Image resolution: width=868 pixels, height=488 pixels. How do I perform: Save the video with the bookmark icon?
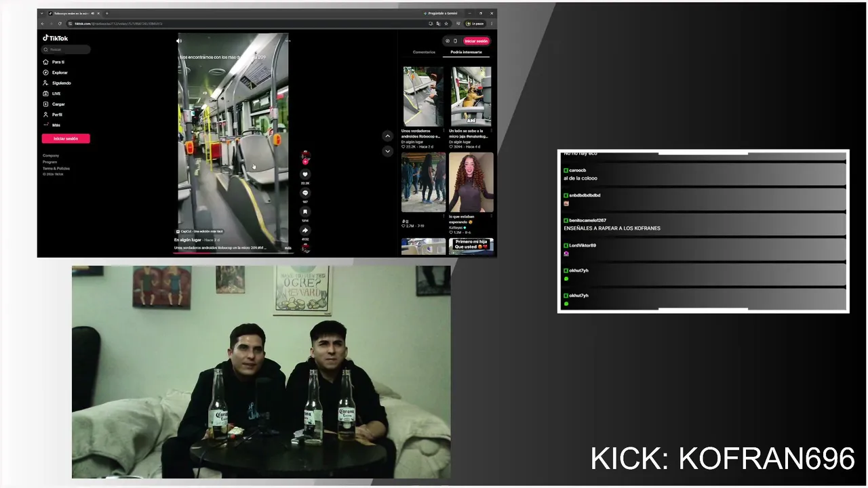pyautogui.click(x=305, y=211)
